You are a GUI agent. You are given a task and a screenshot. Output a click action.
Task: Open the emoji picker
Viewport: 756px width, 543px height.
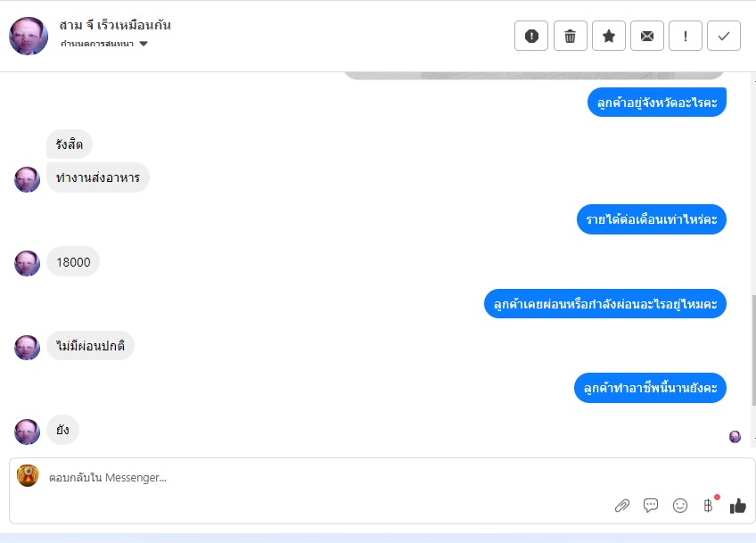(x=680, y=506)
